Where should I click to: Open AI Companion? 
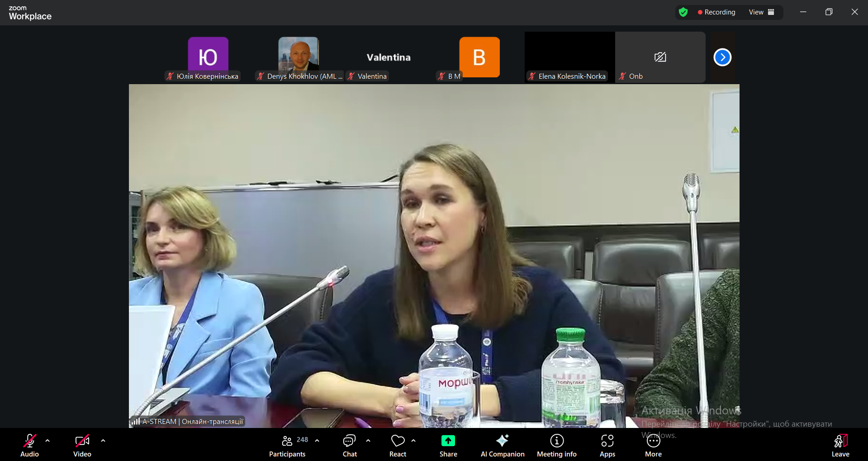coord(502,445)
